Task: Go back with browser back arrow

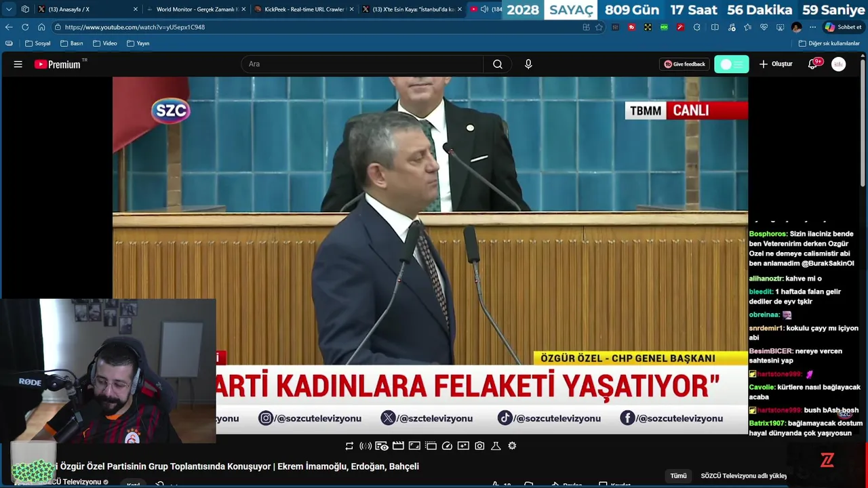Action: [9, 27]
